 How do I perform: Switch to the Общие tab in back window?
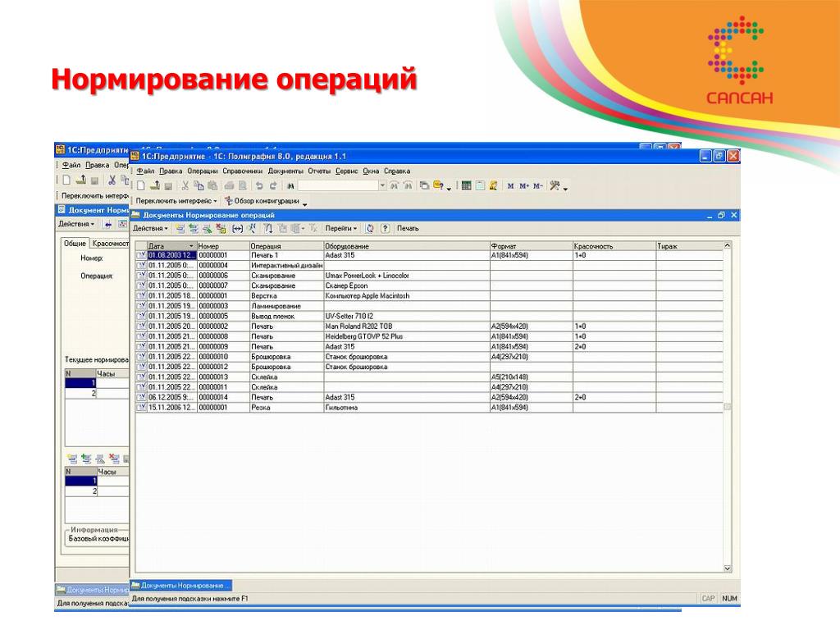tap(75, 243)
